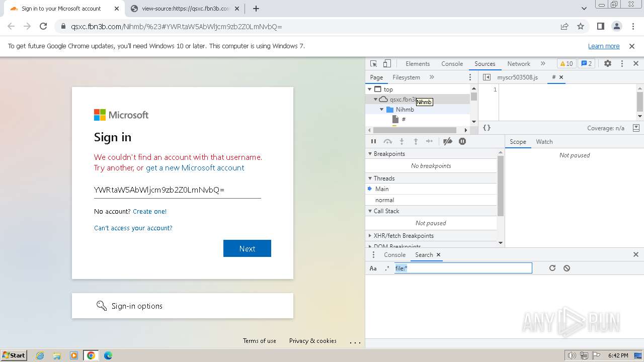
Task: Click the clear search results icon
Action: tap(567, 268)
